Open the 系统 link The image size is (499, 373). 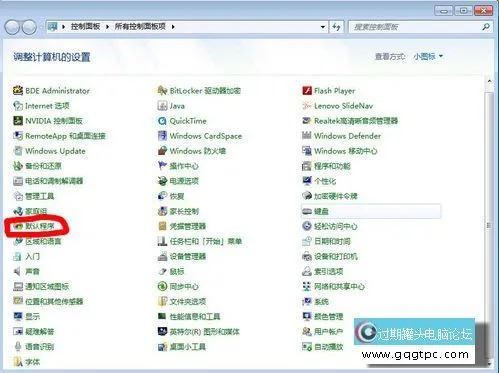pyautogui.click(x=321, y=301)
